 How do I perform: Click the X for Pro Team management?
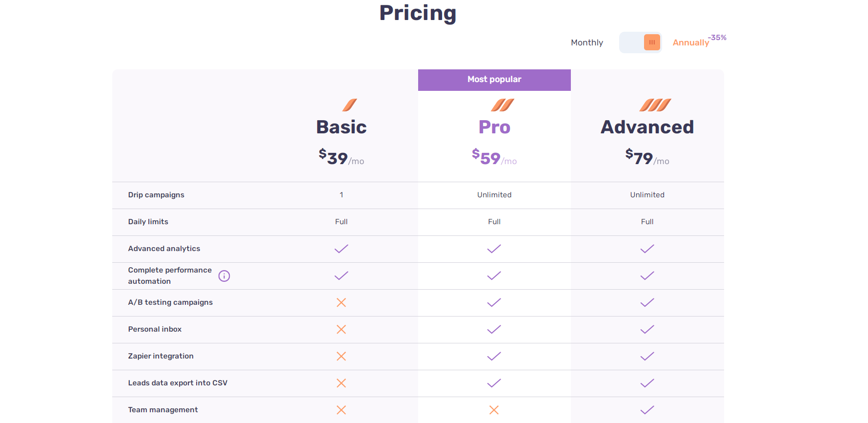coord(494,410)
